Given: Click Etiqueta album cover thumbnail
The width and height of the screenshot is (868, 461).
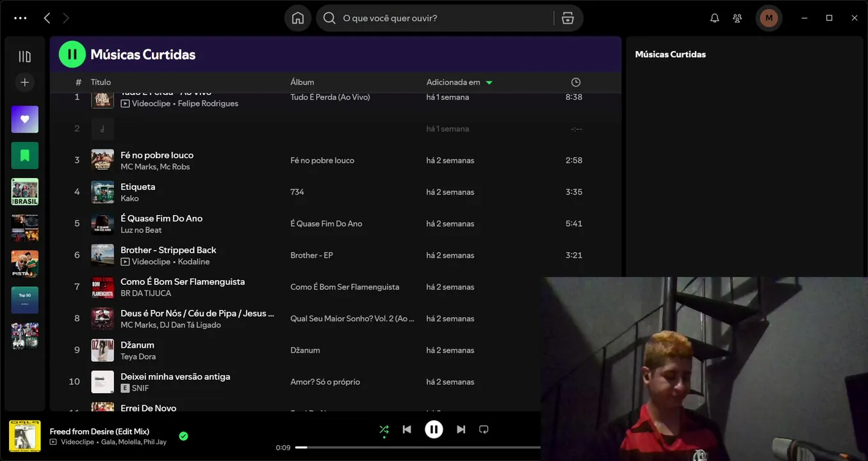Looking at the screenshot, I should pos(102,192).
